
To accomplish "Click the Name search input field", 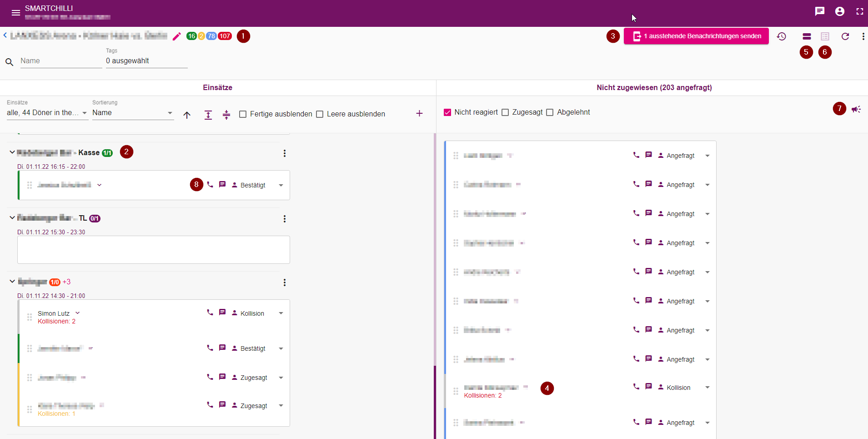I will click(61, 61).
